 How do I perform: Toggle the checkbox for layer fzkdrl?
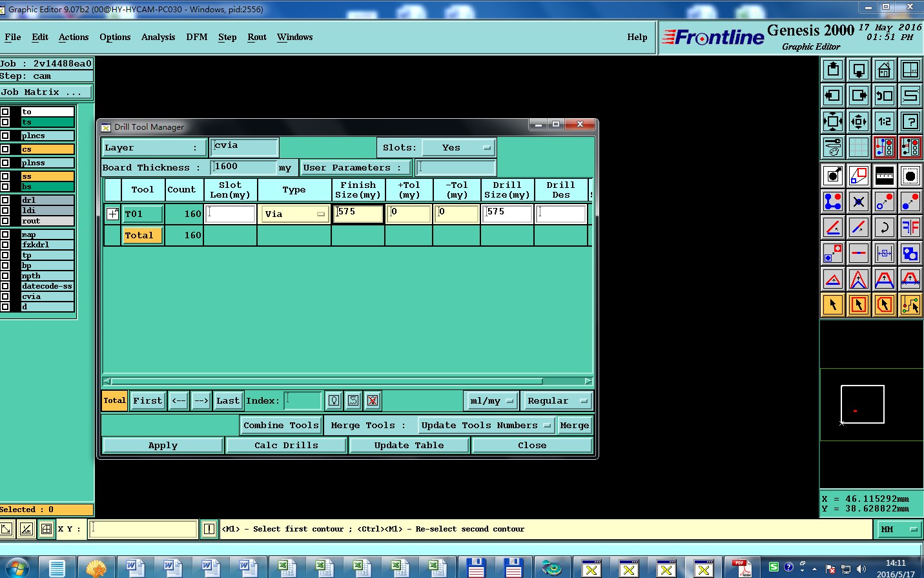(x=5, y=245)
